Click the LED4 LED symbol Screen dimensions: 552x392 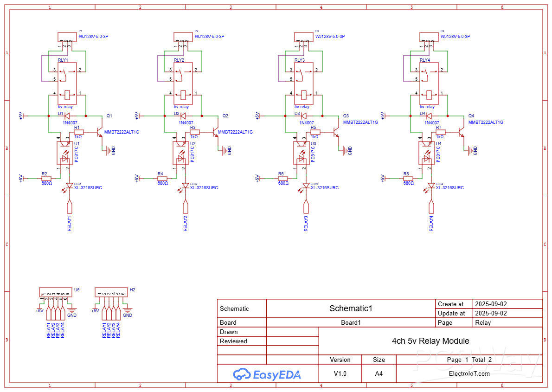click(431, 186)
